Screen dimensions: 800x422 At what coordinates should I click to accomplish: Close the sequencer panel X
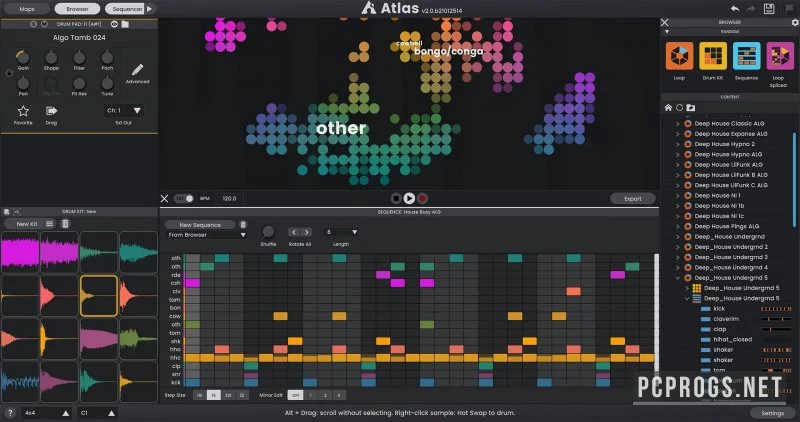coord(164,198)
